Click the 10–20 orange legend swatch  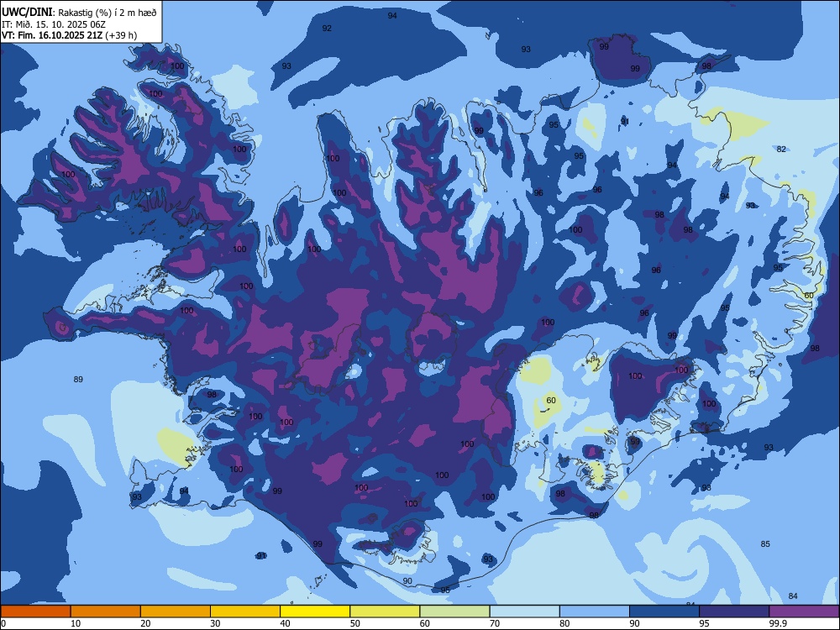click(106, 612)
